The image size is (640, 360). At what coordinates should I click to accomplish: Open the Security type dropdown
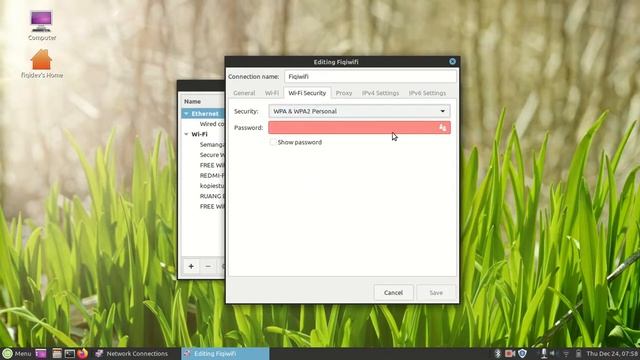pyautogui.click(x=360, y=111)
